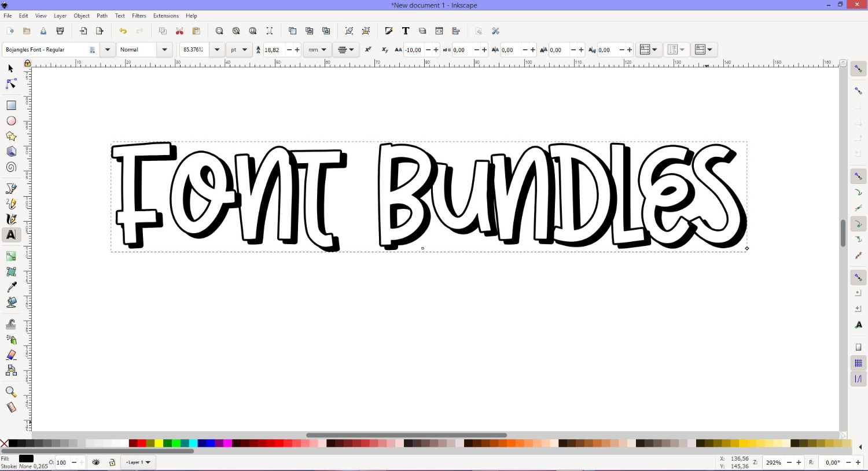Viewport: 868px width, 471px height.
Task: Select the Bezier pen tool
Action: (11, 189)
